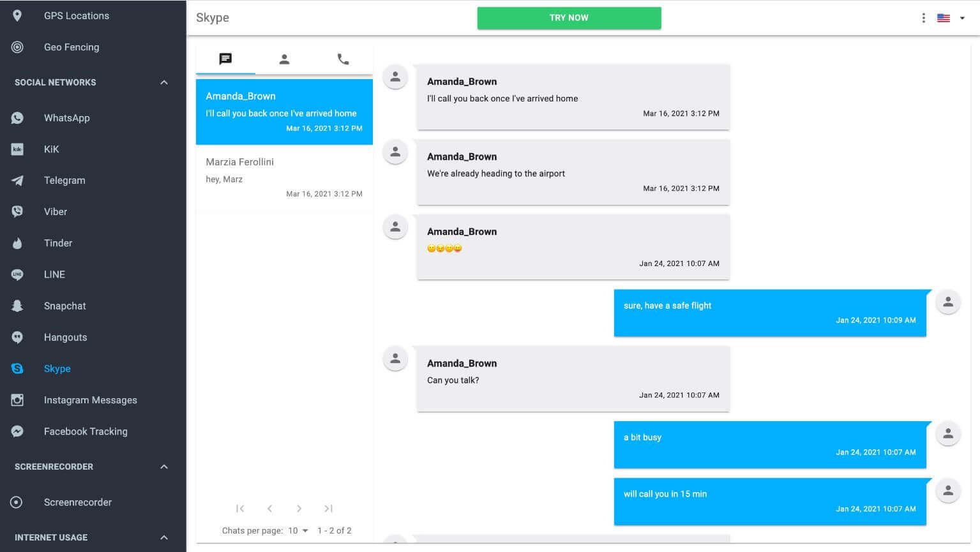The width and height of the screenshot is (980, 552).
Task: Click the green TRY NOW button
Action: click(x=569, y=18)
